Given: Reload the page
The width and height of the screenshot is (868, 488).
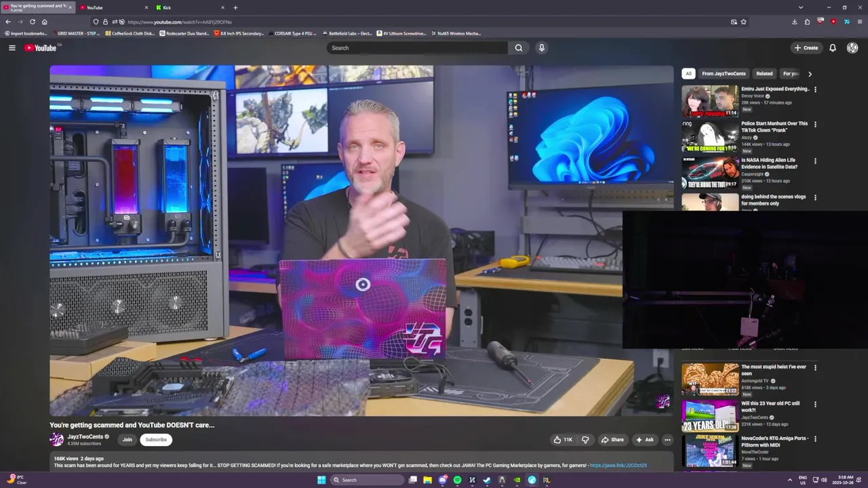Looking at the screenshot, I should 32,22.
